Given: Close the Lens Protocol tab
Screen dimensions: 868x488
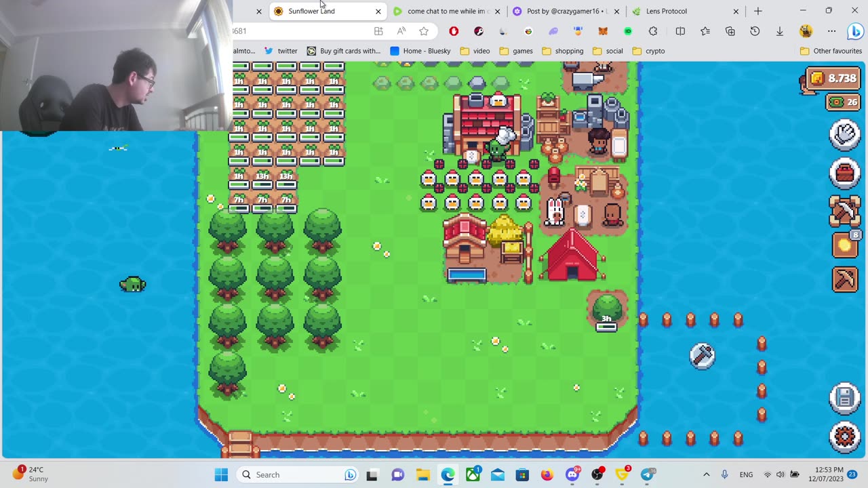Looking at the screenshot, I should (x=736, y=11).
